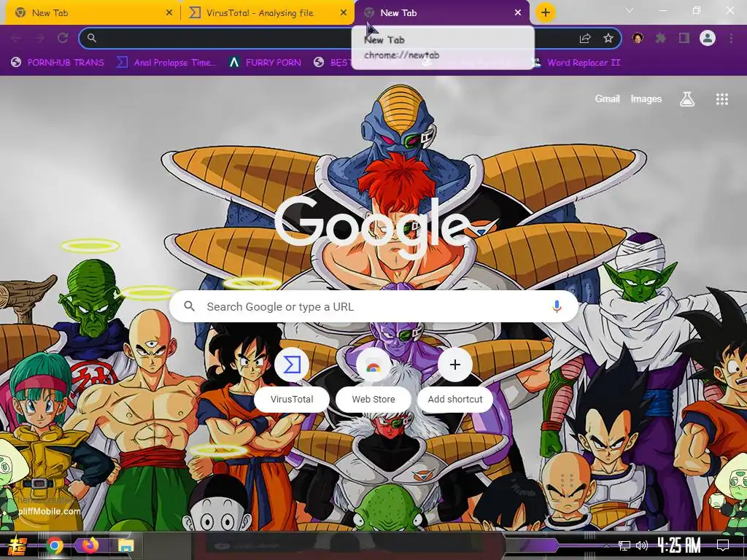
Task: Close the first yellow New Tab tab
Action: [169, 13]
